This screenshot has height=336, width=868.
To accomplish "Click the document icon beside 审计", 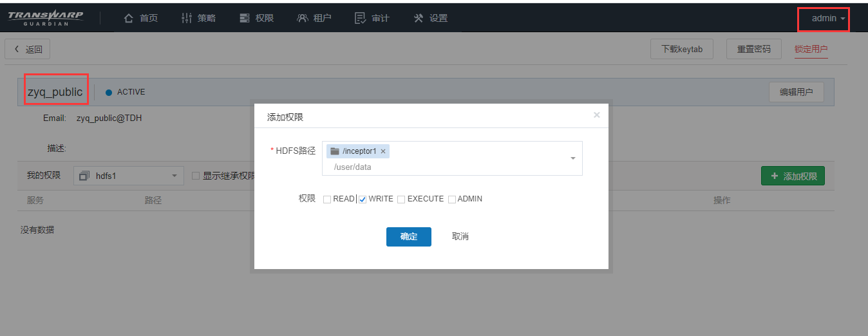I will click(361, 18).
